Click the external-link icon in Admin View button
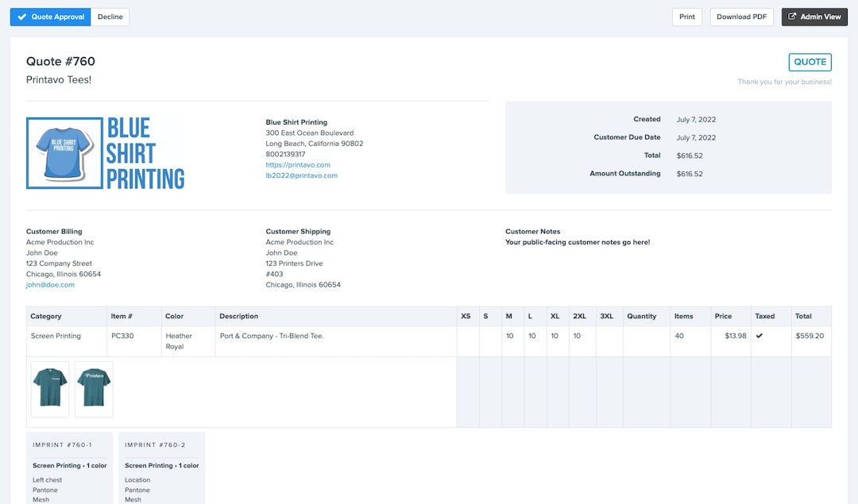858x504 pixels. click(794, 16)
